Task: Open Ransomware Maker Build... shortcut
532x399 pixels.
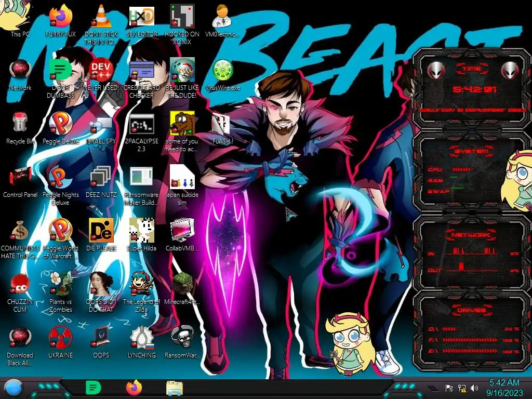Action: (x=141, y=185)
